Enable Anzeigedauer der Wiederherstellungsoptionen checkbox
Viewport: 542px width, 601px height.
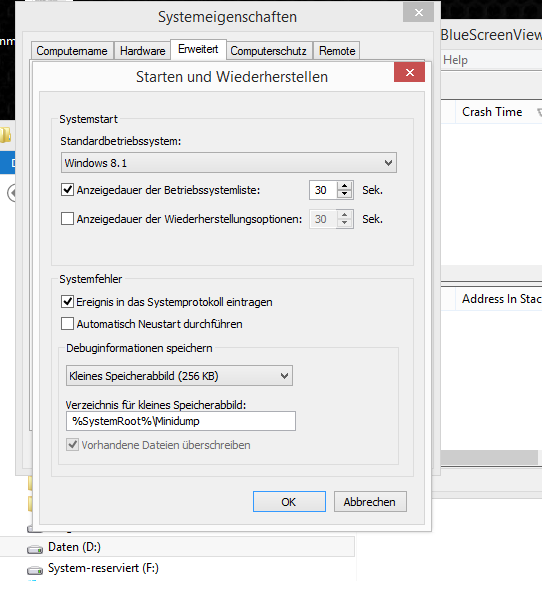(67, 218)
